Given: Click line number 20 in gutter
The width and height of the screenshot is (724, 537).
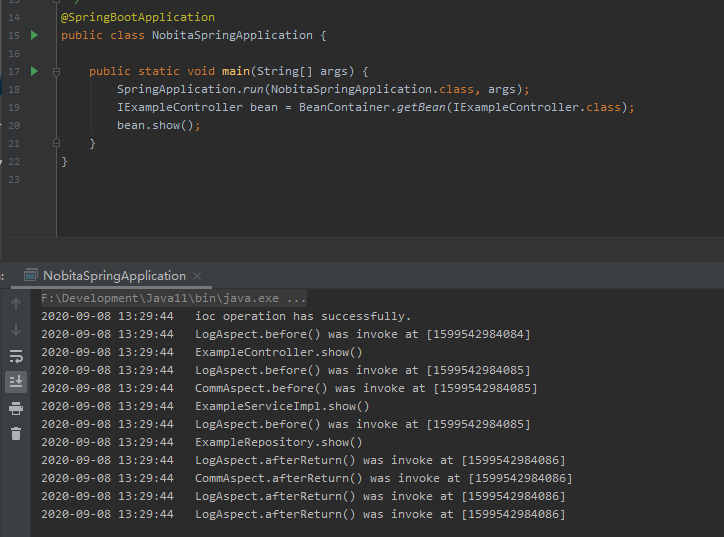Looking at the screenshot, I should tap(14, 126).
